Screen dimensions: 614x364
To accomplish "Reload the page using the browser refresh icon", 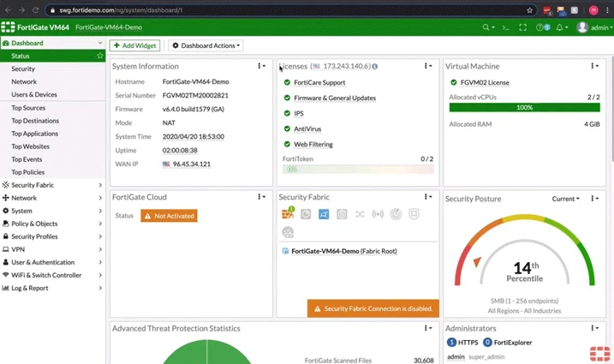I will pos(35,10).
